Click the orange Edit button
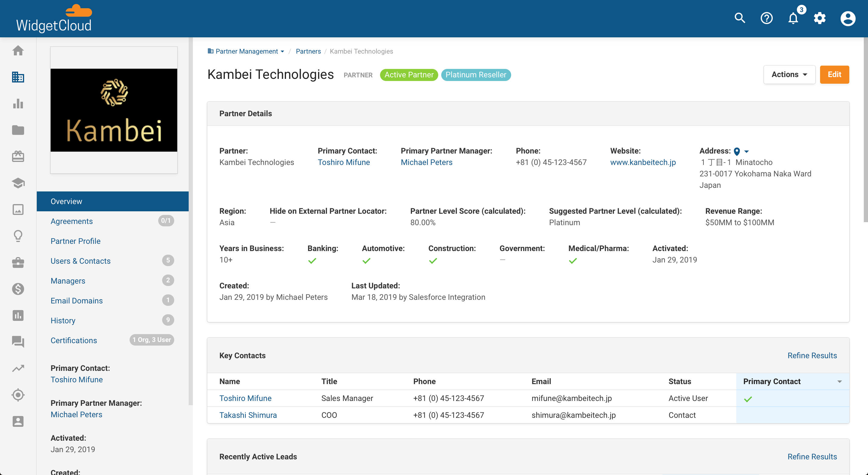The height and width of the screenshot is (475, 868). coord(834,74)
